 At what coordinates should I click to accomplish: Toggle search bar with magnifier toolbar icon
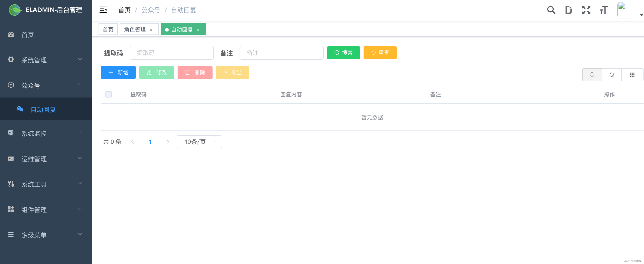592,75
